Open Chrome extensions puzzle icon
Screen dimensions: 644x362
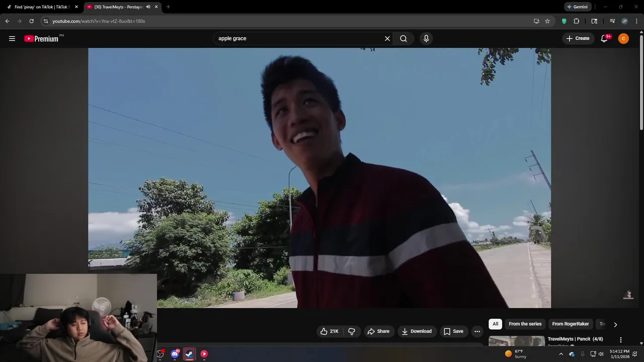point(577,21)
